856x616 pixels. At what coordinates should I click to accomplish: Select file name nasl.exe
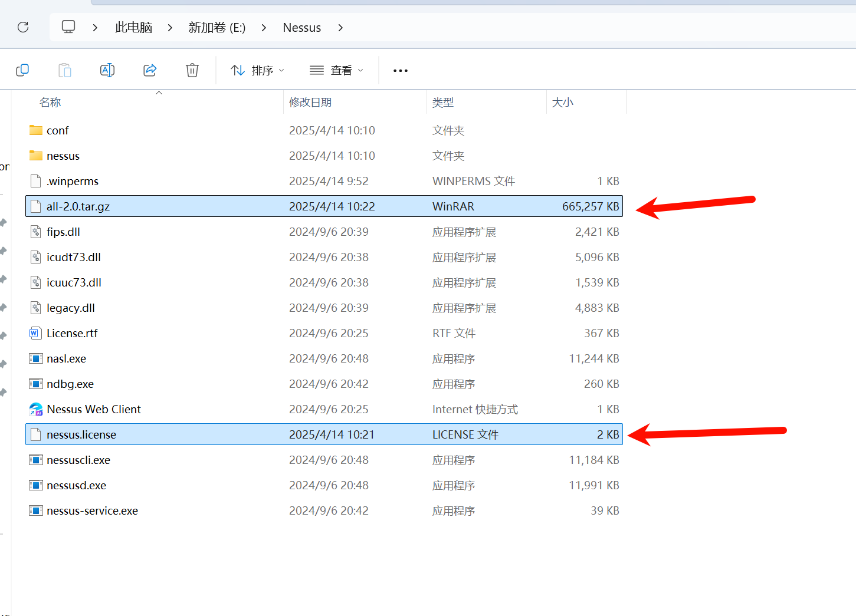click(67, 358)
